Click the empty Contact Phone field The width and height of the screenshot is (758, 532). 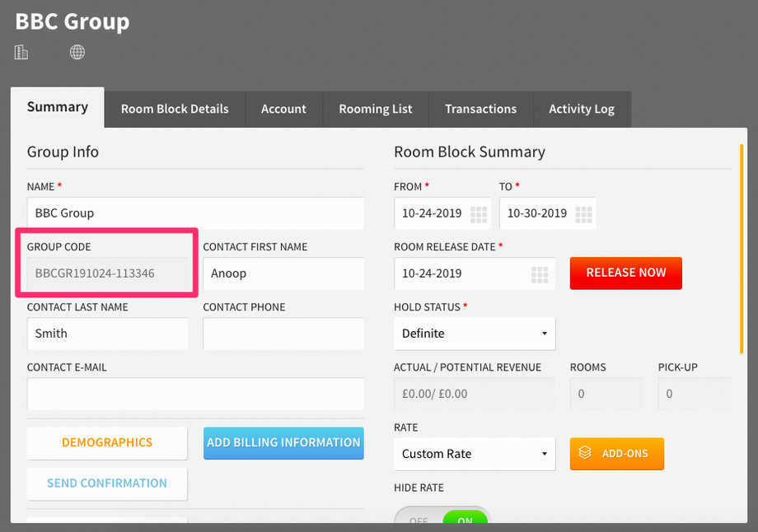[x=283, y=334]
